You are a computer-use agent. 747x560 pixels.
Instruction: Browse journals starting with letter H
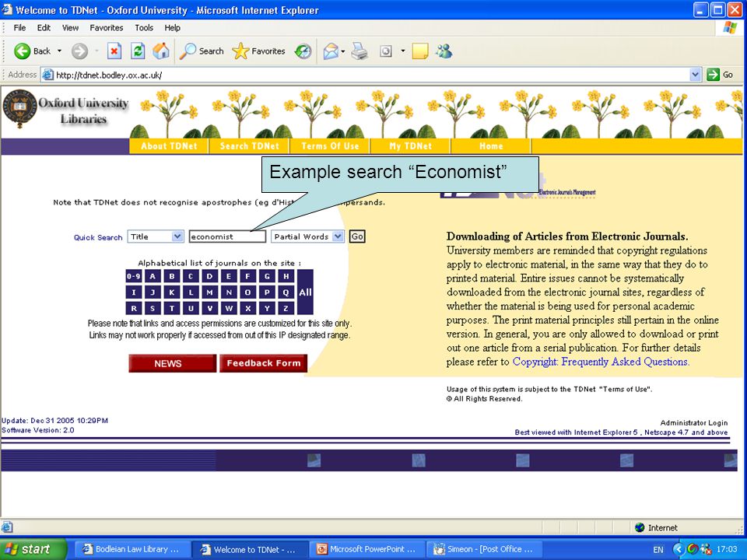pos(286,276)
